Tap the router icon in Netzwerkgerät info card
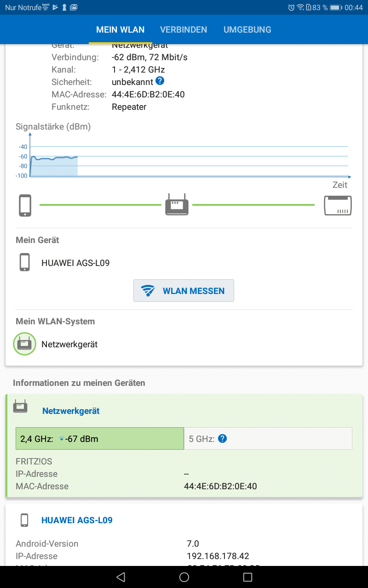The height and width of the screenshot is (588, 368). pos(21,406)
